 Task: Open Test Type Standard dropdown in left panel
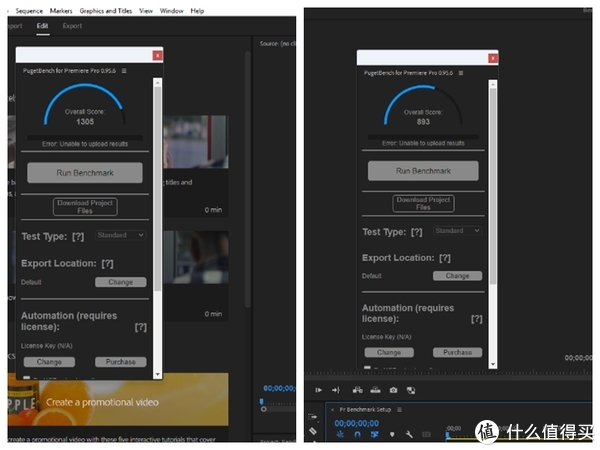click(x=121, y=235)
